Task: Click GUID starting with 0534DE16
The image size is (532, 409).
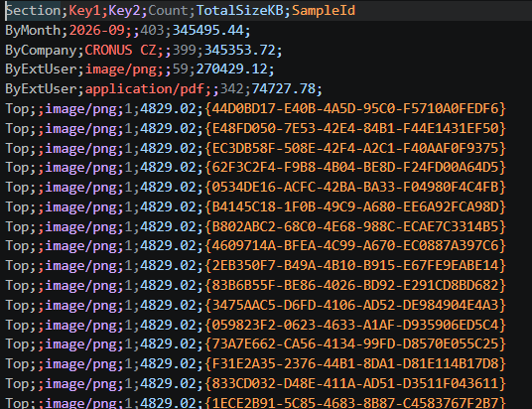Action: pos(355,187)
